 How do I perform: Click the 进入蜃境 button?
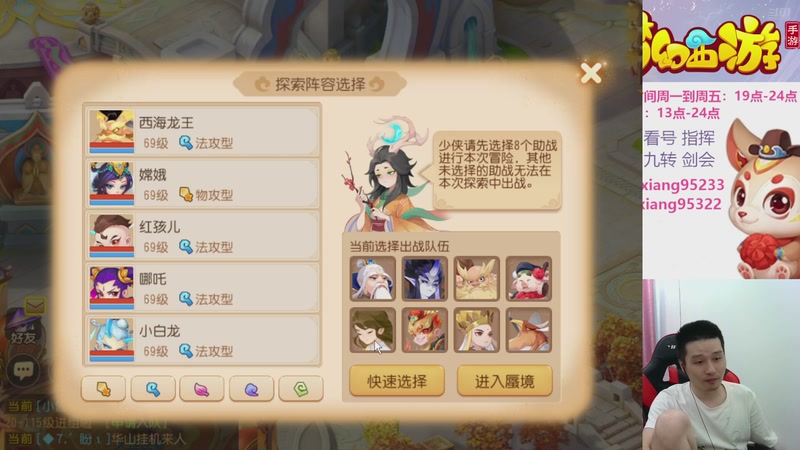coord(505,381)
